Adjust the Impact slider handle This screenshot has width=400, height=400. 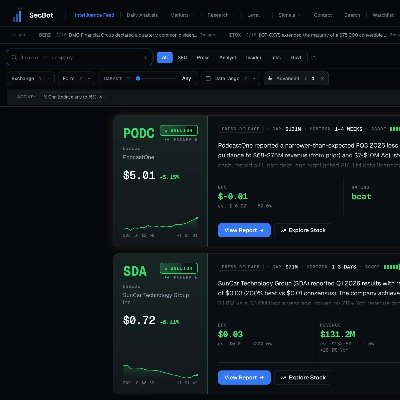(x=138, y=78)
